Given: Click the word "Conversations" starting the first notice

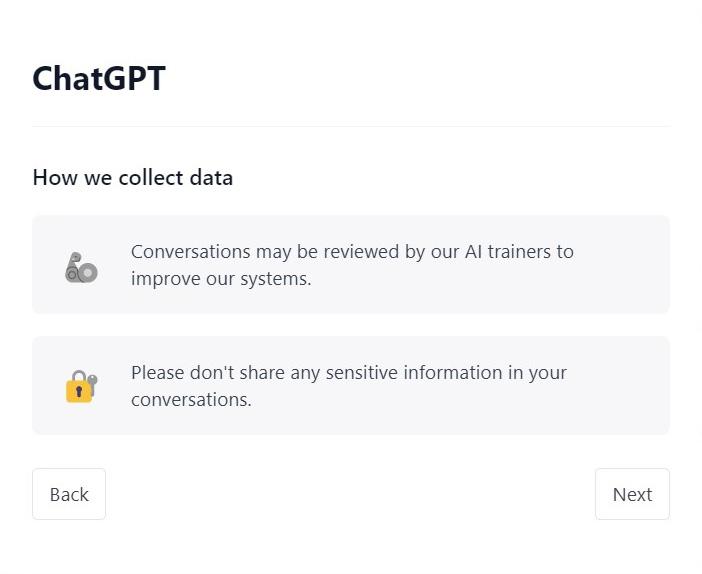Looking at the screenshot, I should (x=190, y=252).
